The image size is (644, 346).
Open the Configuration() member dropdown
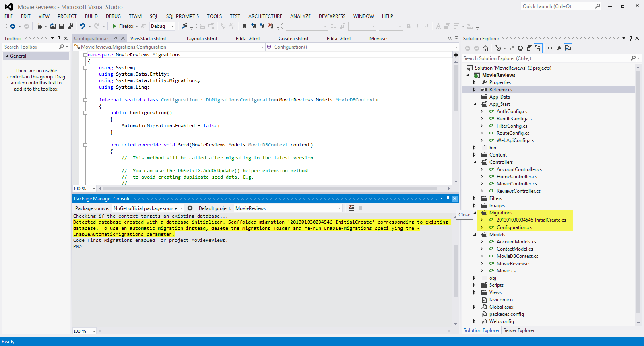(x=363, y=47)
